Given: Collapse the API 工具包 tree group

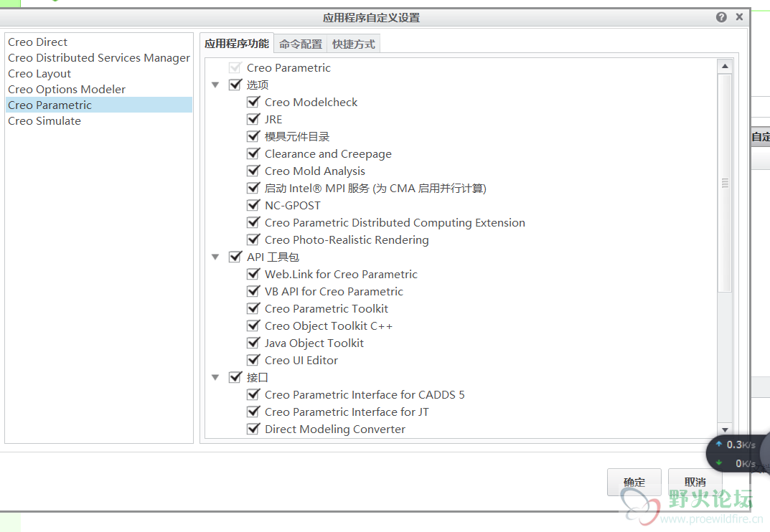Looking at the screenshot, I should [x=215, y=257].
